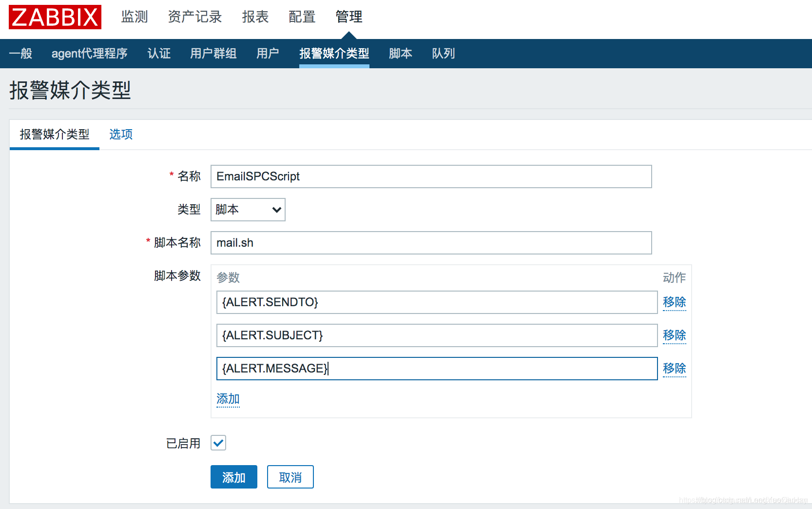Go to the 脚本 submenu
The width and height of the screenshot is (812, 509).
(401, 53)
